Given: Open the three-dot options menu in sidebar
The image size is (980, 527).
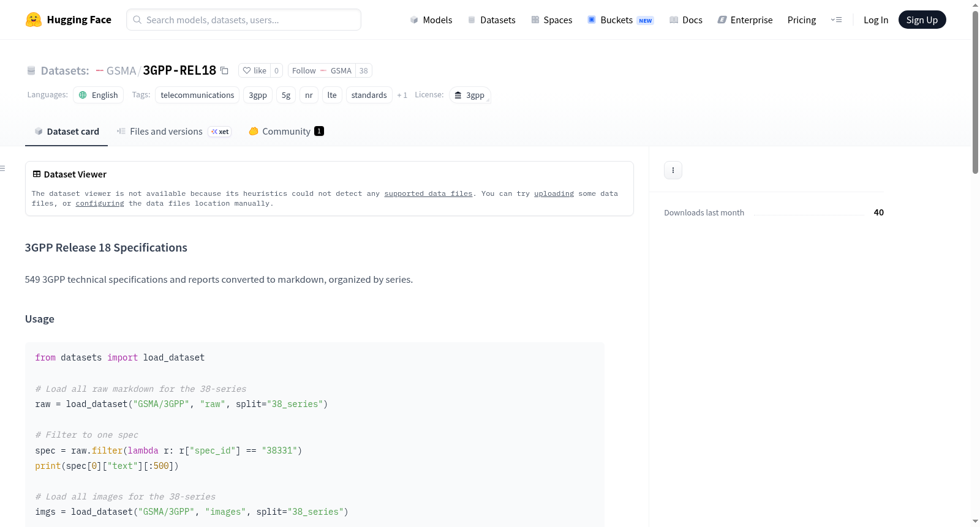Looking at the screenshot, I should (673, 170).
